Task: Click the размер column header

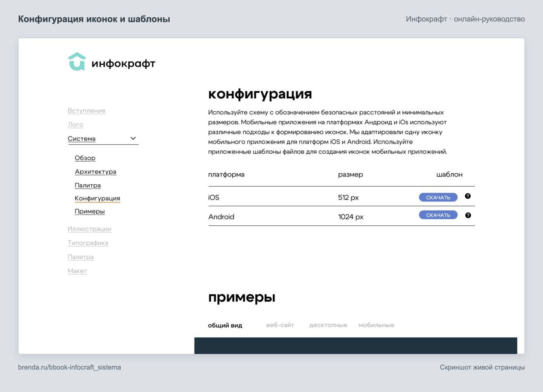Action: (351, 175)
